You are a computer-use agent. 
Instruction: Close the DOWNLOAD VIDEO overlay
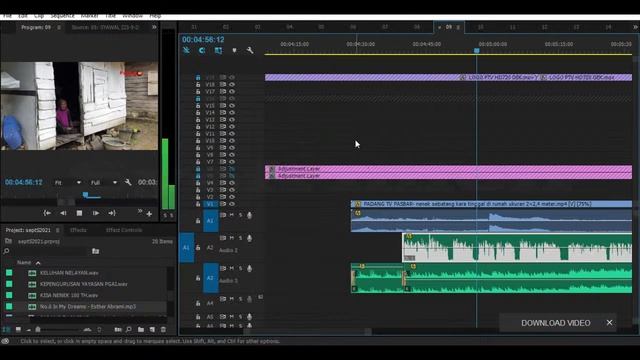[x=609, y=322]
